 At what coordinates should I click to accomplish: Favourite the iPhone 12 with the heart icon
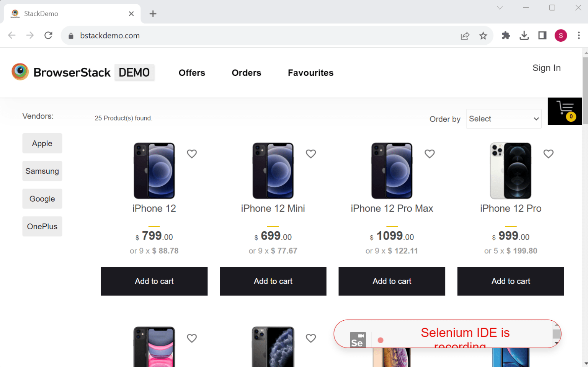tap(192, 153)
